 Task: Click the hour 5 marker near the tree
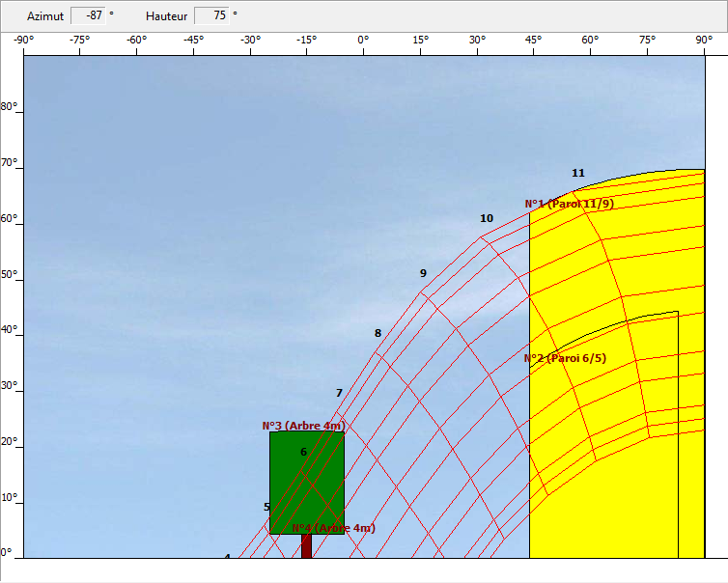(x=266, y=507)
